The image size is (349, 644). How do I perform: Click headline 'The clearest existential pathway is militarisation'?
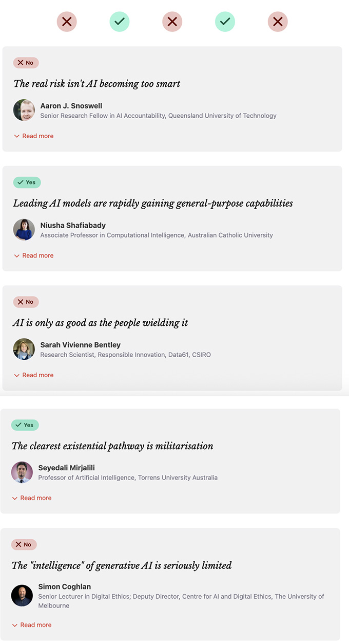[x=112, y=446]
